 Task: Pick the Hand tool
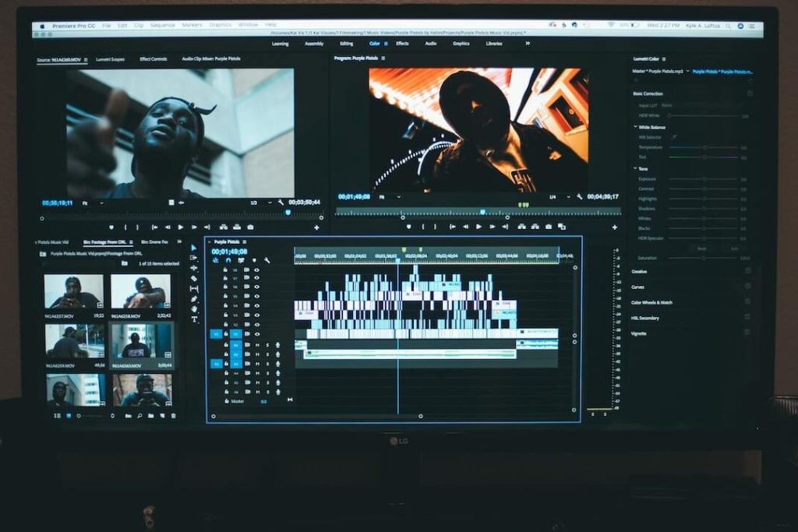(x=194, y=309)
